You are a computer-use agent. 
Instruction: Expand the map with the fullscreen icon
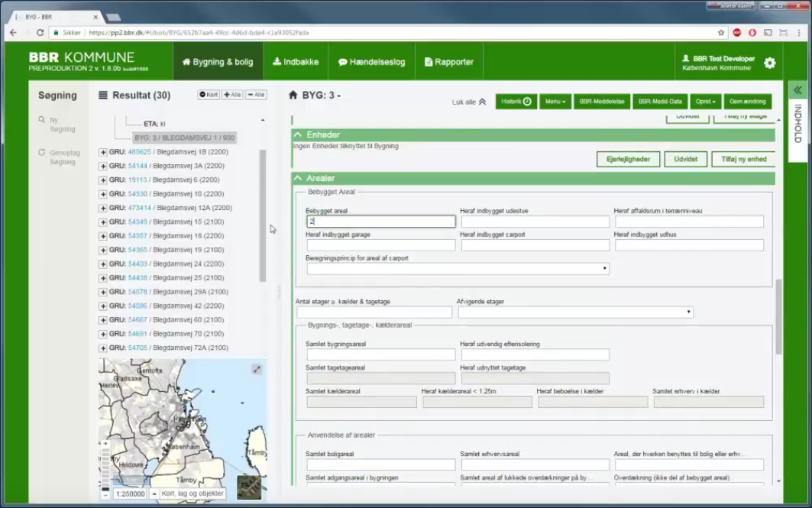coord(257,369)
